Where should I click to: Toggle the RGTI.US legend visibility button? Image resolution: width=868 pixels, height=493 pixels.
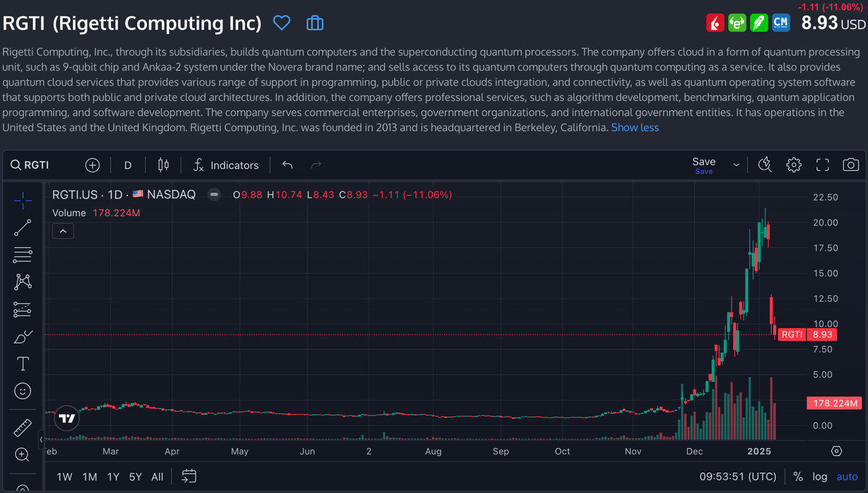(x=214, y=195)
